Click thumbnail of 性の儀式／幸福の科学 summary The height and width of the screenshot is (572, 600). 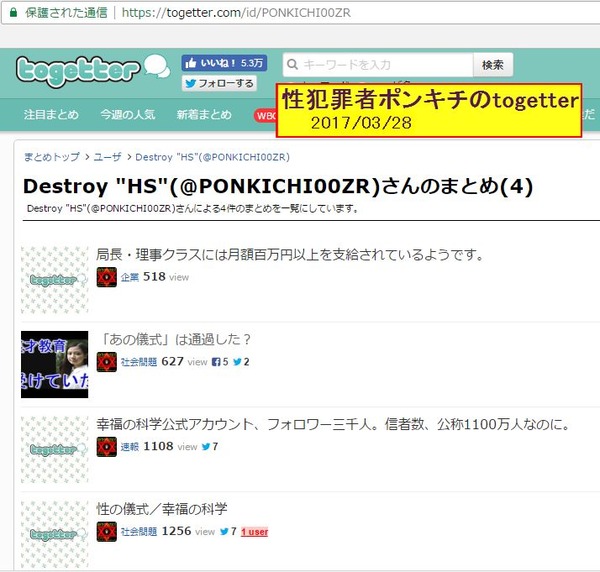pyautogui.click(x=55, y=535)
